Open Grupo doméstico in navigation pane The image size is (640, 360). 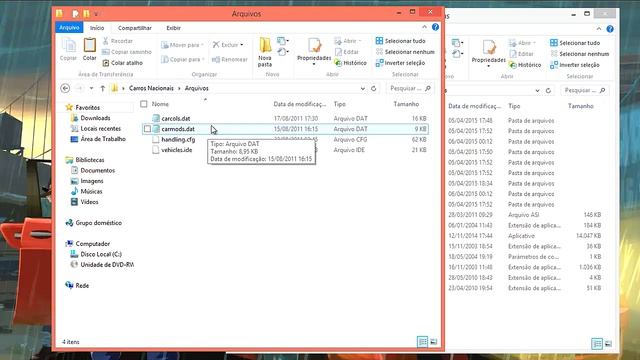tap(98, 223)
